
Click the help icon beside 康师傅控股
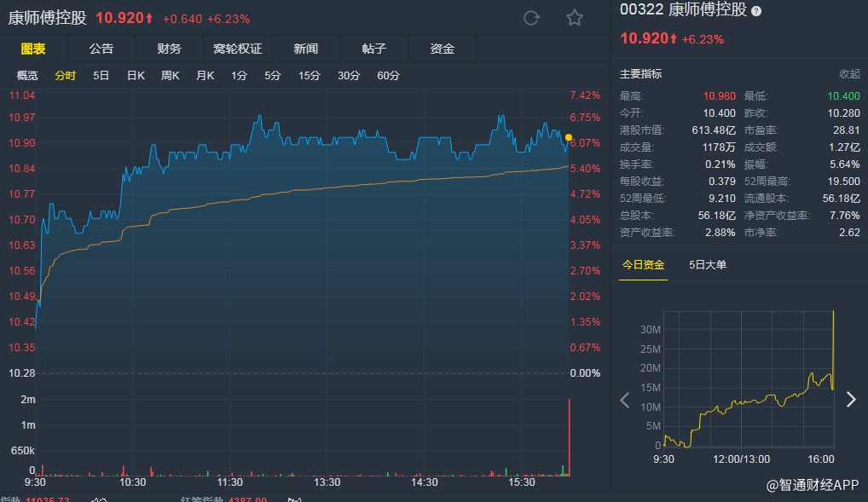(x=756, y=11)
